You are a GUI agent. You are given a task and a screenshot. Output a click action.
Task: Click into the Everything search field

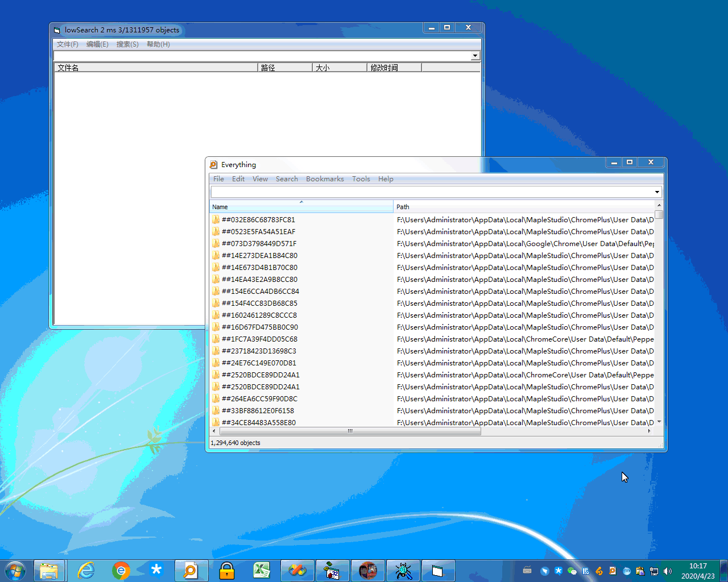click(432, 192)
